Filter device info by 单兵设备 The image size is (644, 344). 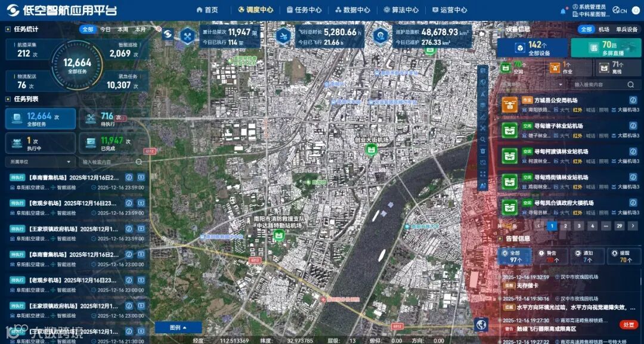coord(627,29)
